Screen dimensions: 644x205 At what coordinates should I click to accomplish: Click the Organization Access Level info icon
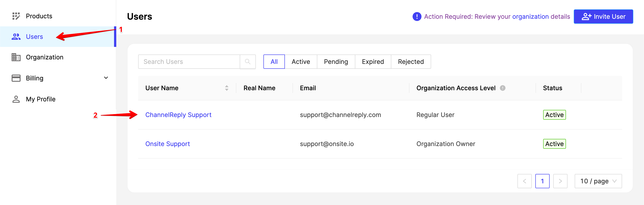502,88
